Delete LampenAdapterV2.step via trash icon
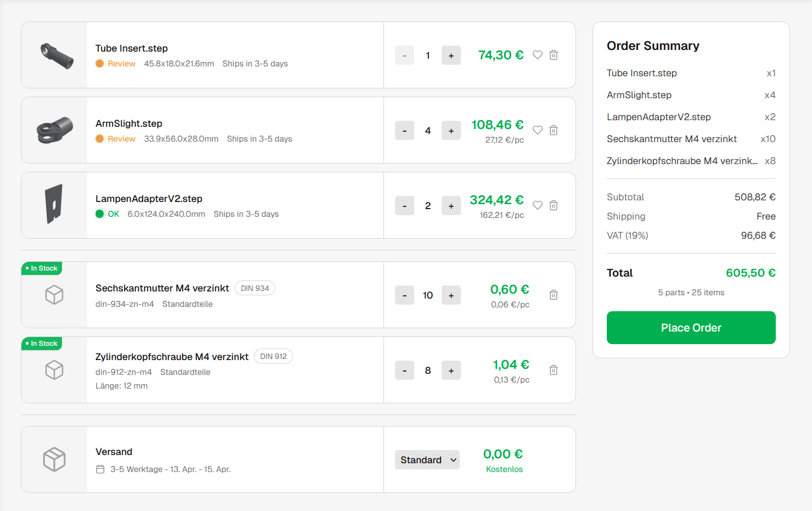 coord(554,205)
